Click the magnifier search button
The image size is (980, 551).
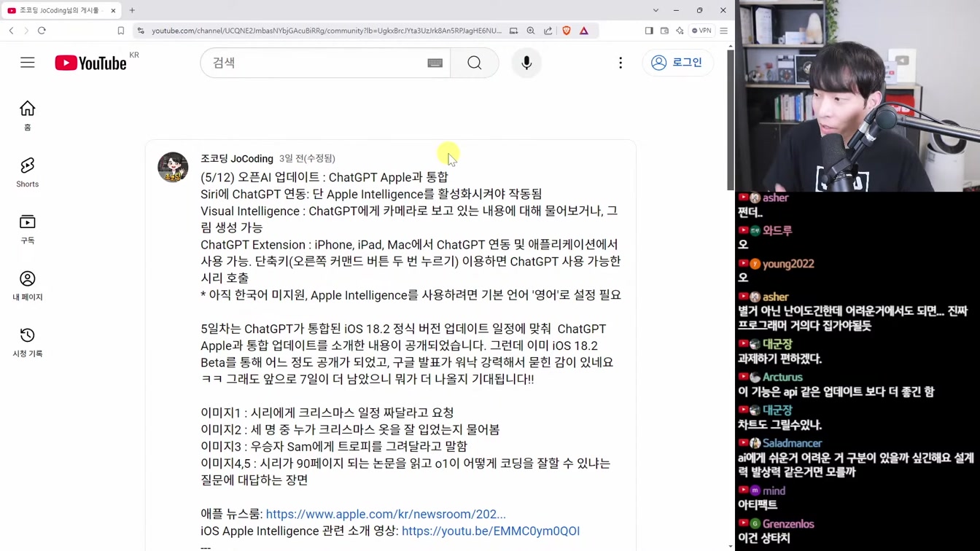[475, 63]
